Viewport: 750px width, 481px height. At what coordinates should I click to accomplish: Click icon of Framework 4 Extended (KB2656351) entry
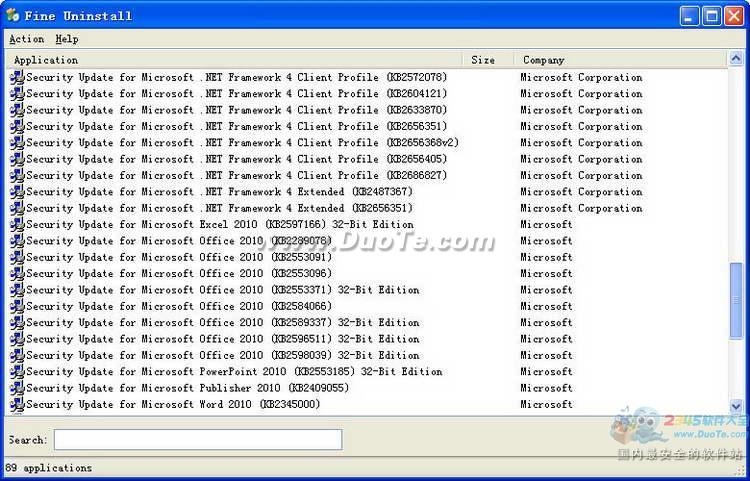pos(17,208)
